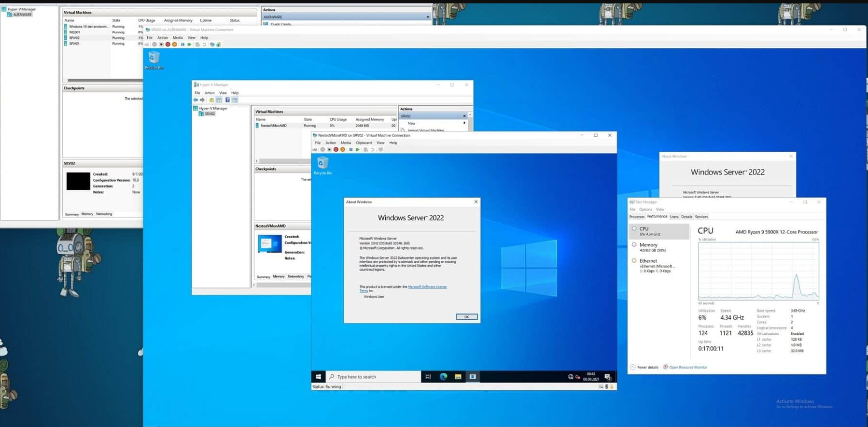Click network icon in nested VM system tray
The width and height of the screenshot is (868, 427).
(x=571, y=377)
